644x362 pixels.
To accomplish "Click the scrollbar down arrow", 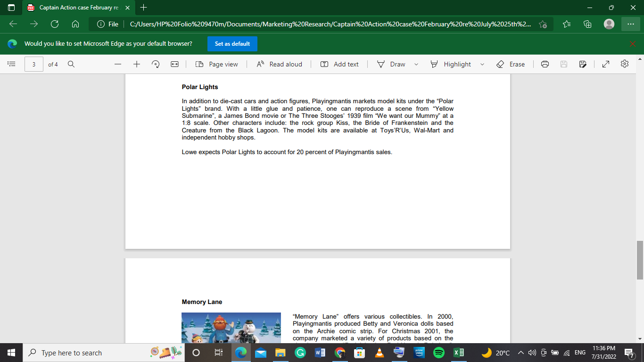I will [640, 338].
